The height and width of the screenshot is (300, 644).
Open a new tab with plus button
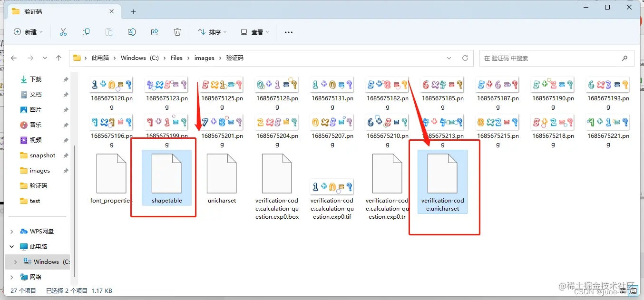pos(134,11)
